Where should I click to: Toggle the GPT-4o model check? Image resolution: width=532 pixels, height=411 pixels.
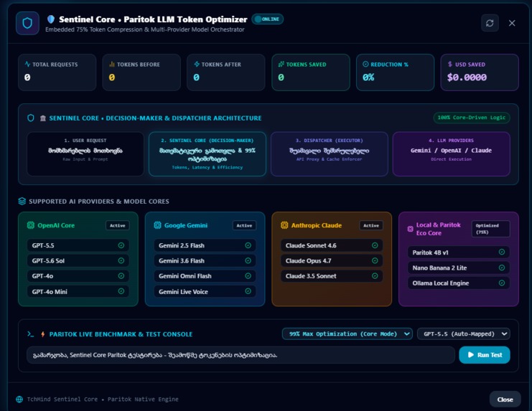tap(121, 276)
